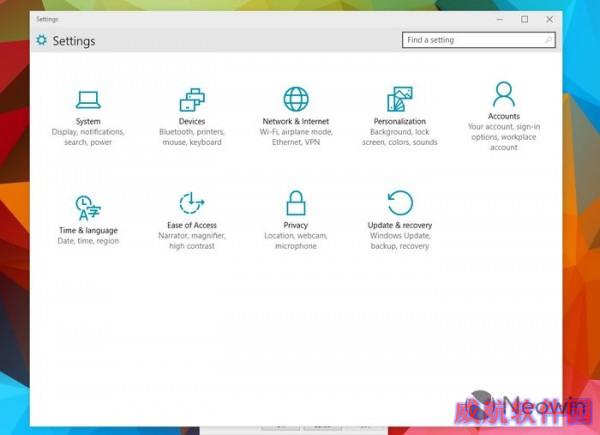Click 'Date, time, region' text
The height and width of the screenshot is (435, 600).
tap(88, 241)
